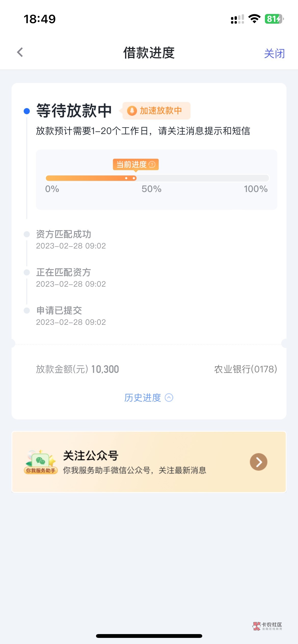Select the 资方匹配成功 timeline step
Screen dimensions: 298x644
[x=64, y=234]
